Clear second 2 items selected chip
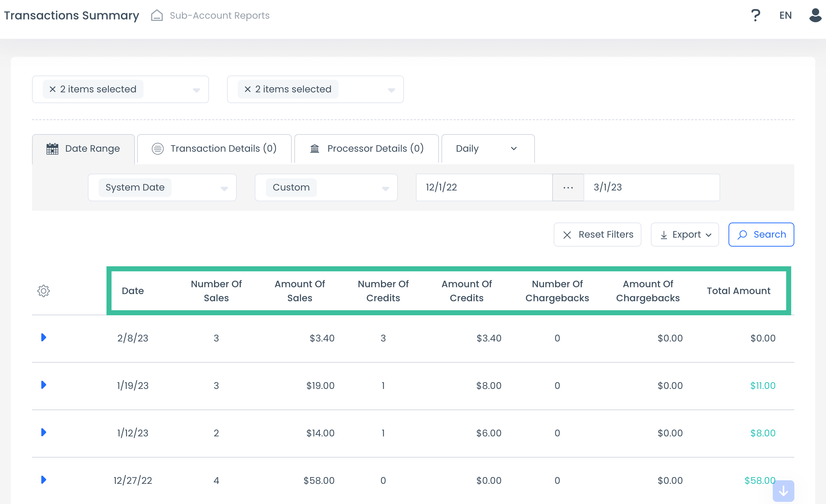This screenshot has width=826, height=504. click(x=248, y=89)
